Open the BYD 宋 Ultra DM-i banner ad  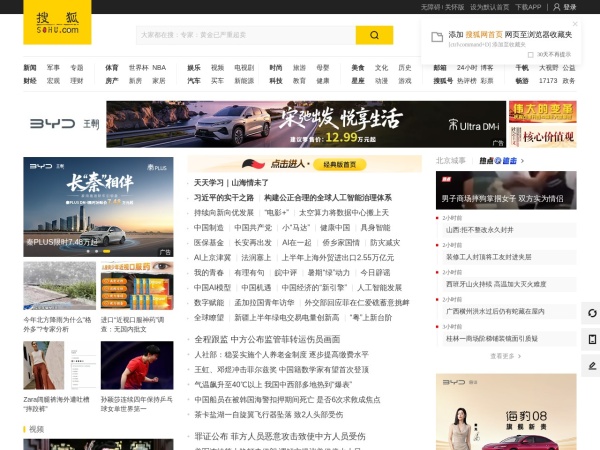pos(306,124)
